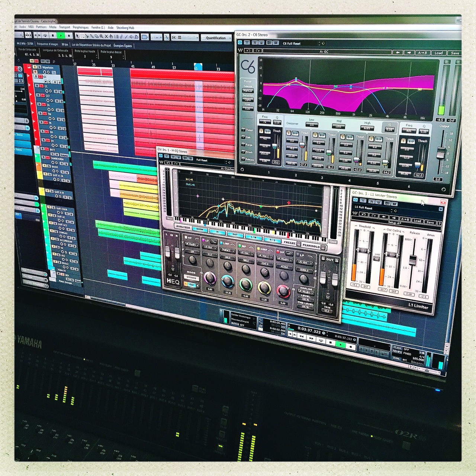The height and width of the screenshot is (476, 476).
Task: Select the L/M analyzer mode in H-EQ
Action: 254,237
